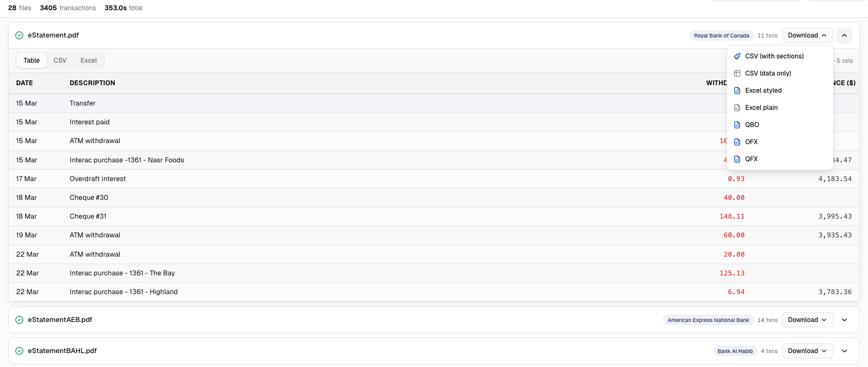This screenshot has width=868, height=367.
Task: Switch to the Excel view tab
Action: coord(88,60)
